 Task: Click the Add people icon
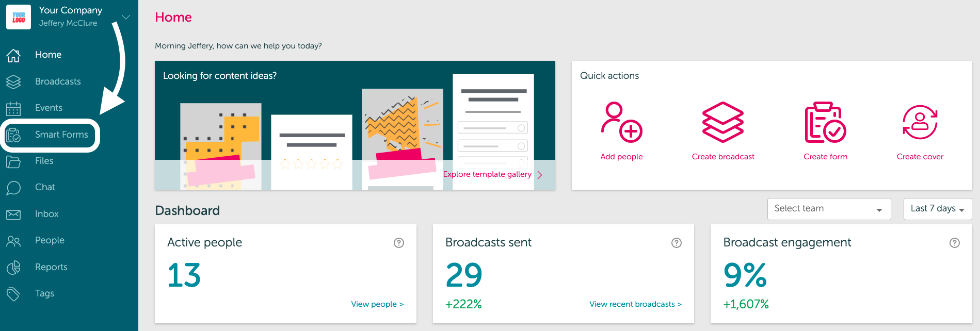pos(621,122)
